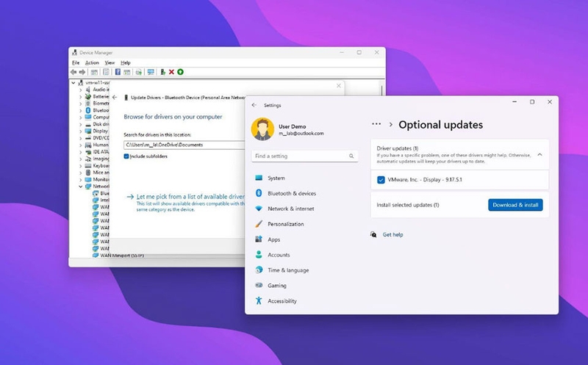Click driver location path field
The image size is (588, 365).
[x=184, y=145]
